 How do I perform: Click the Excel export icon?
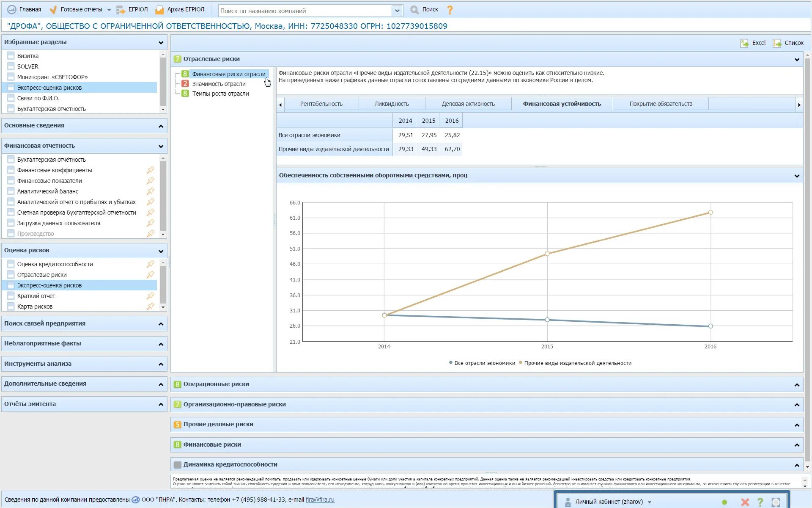(x=744, y=43)
